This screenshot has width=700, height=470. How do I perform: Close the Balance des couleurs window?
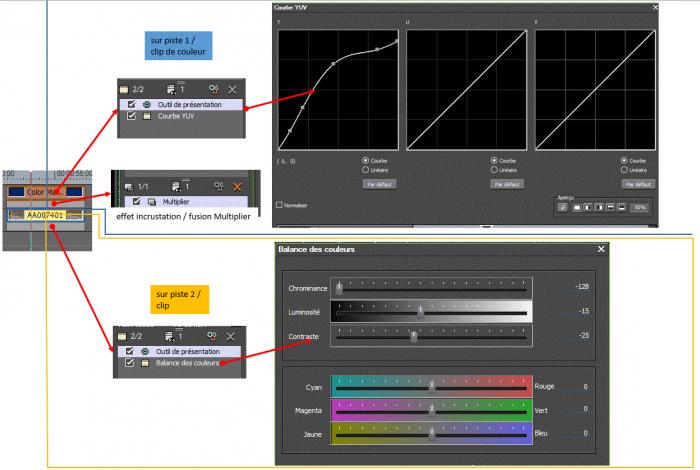[601, 249]
